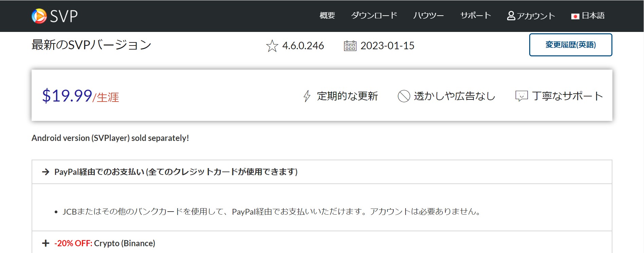Screen dimensions: 644x253
Task: Click the PayPal section header text
Action: [176, 172]
